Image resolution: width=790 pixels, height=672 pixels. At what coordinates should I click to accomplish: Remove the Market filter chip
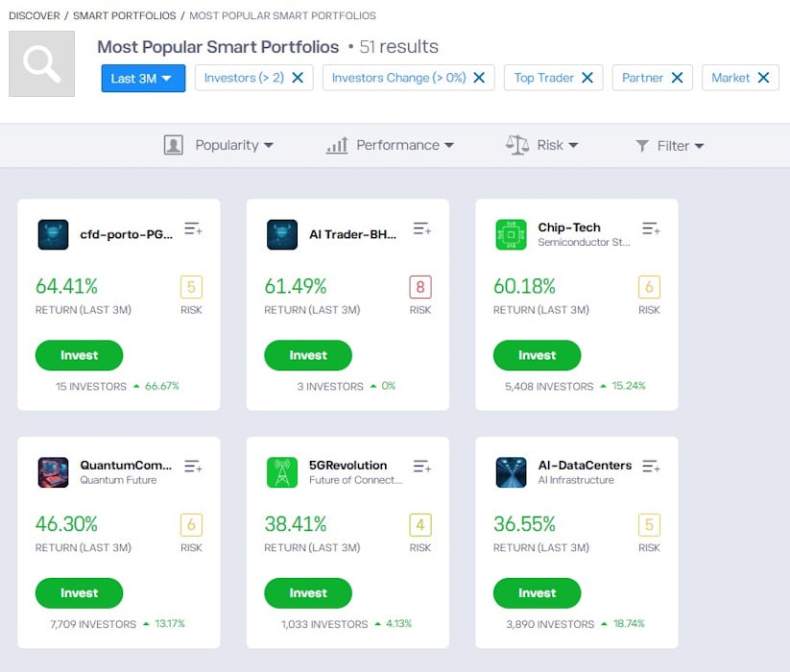point(764,78)
